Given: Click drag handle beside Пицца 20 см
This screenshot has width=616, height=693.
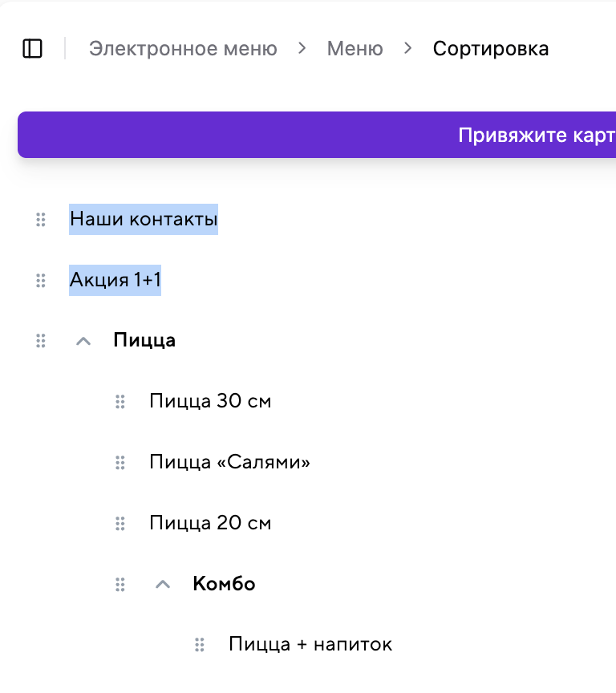Looking at the screenshot, I should (x=120, y=524).
